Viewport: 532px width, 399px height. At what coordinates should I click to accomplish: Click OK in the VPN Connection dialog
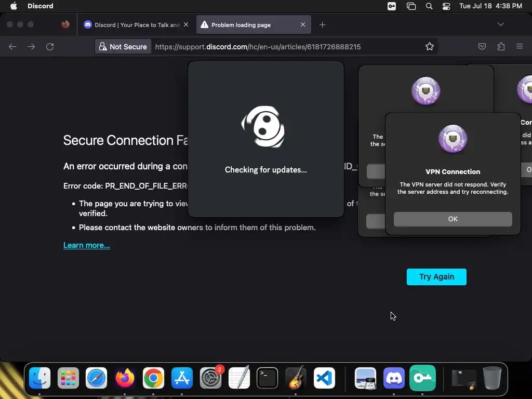[453, 219]
